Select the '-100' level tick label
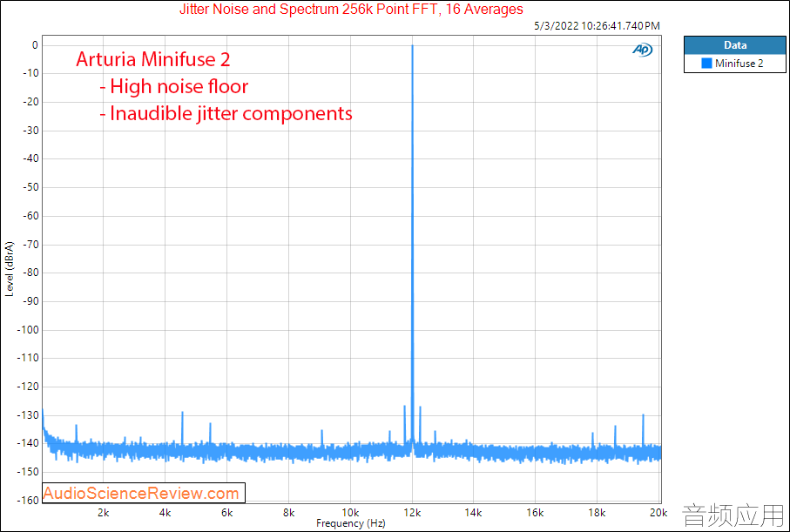Screen dimensions: 790x532 click(x=27, y=330)
